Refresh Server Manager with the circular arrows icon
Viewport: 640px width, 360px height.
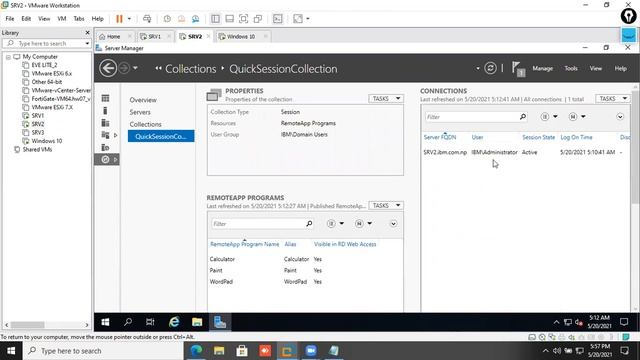coord(490,68)
